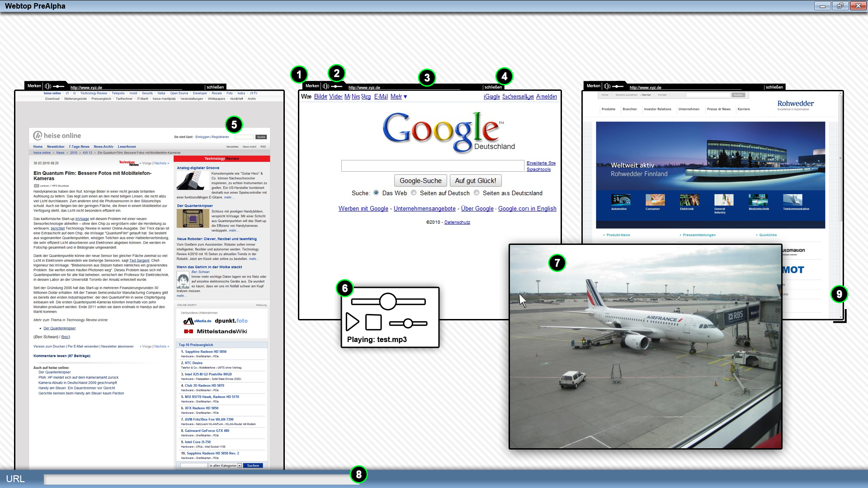
Task: Click speaker icon on heise online window
Action: pos(48,86)
